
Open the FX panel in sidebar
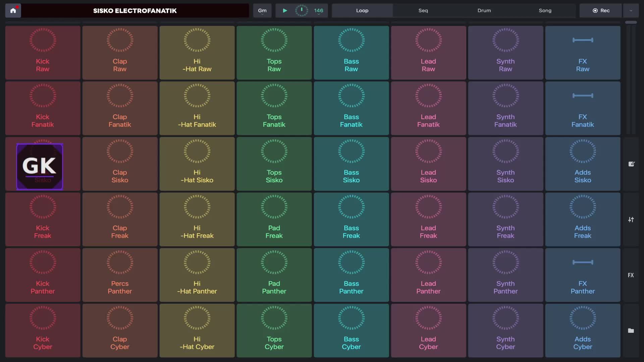point(631,275)
